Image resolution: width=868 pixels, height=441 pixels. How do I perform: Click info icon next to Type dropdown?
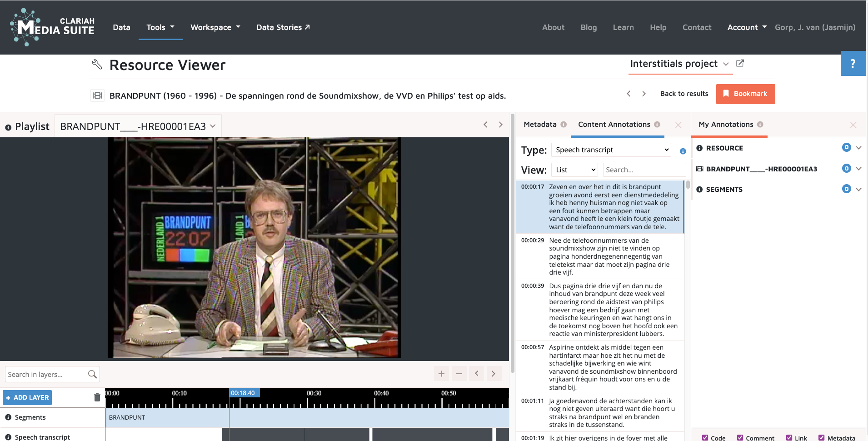(x=683, y=151)
